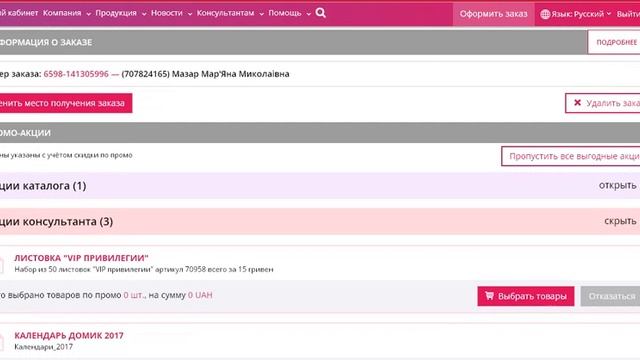This screenshot has height=360, width=640.
Task: Click Оформить заказ button
Action: click(x=493, y=14)
